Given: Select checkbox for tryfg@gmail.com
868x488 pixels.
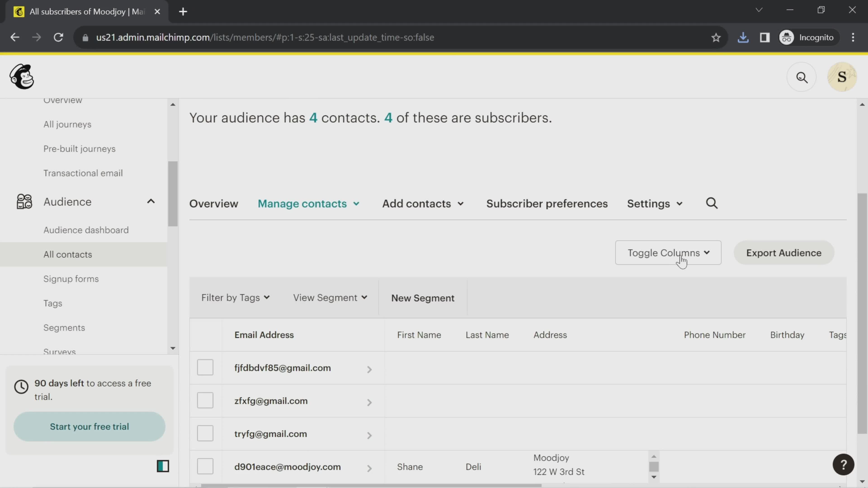Looking at the screenshot, I should tap(205, 433).
